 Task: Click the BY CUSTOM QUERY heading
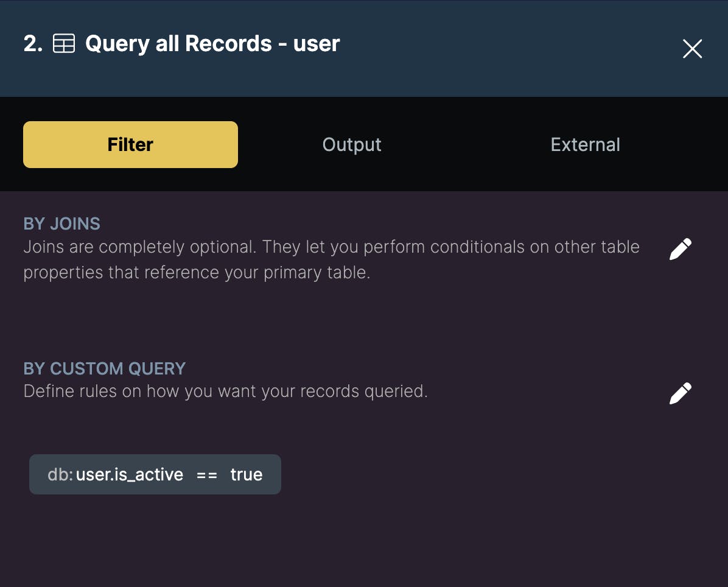104,368
